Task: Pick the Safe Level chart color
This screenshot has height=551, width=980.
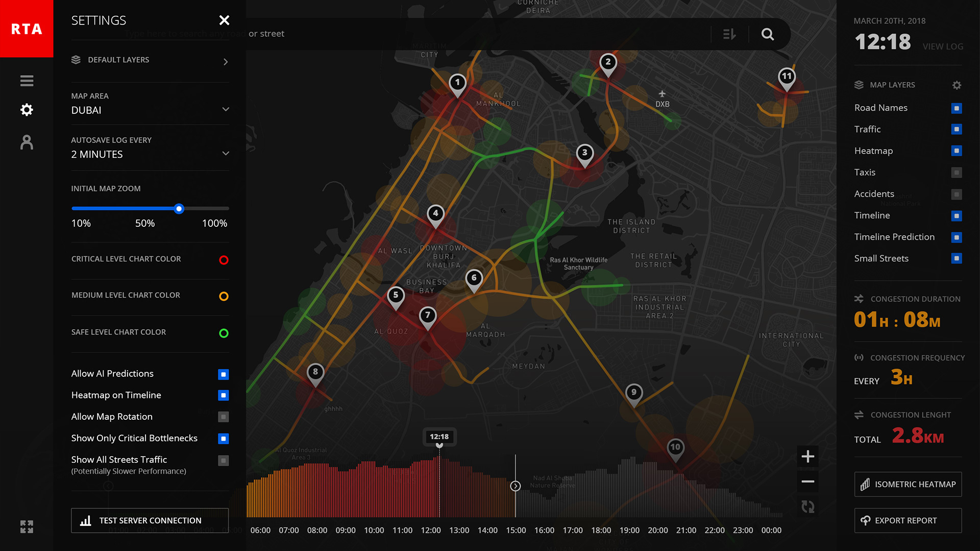Action: pos(224,333)
